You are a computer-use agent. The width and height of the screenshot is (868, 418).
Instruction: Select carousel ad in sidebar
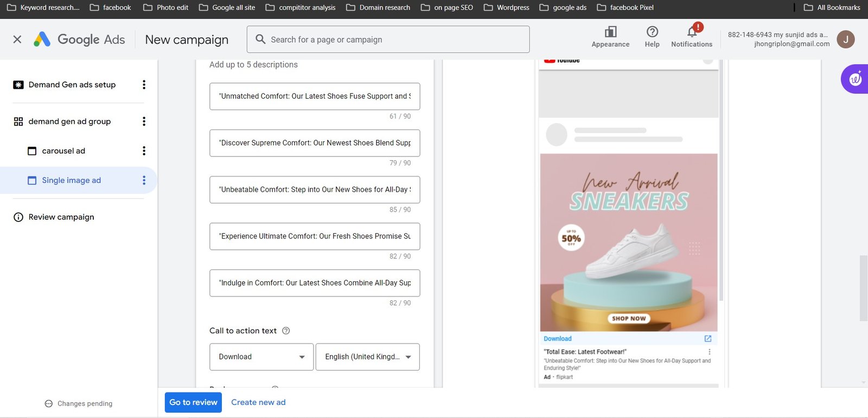63,151
